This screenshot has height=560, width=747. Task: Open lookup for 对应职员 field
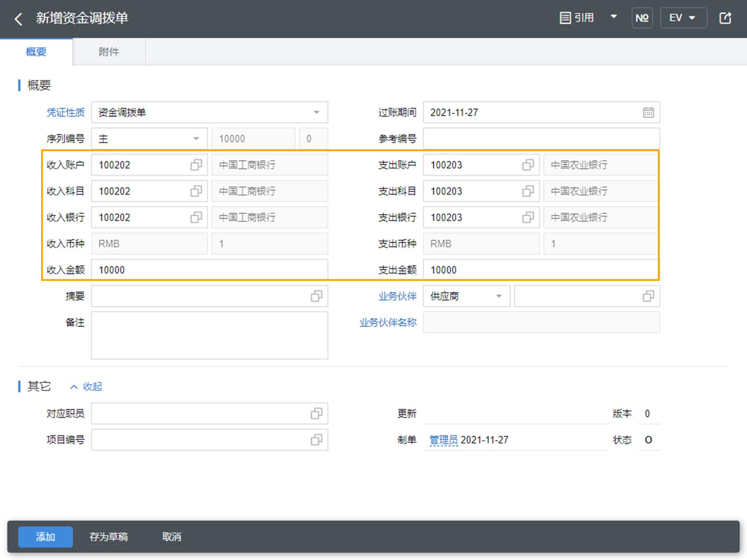click(x=317, y=413)
